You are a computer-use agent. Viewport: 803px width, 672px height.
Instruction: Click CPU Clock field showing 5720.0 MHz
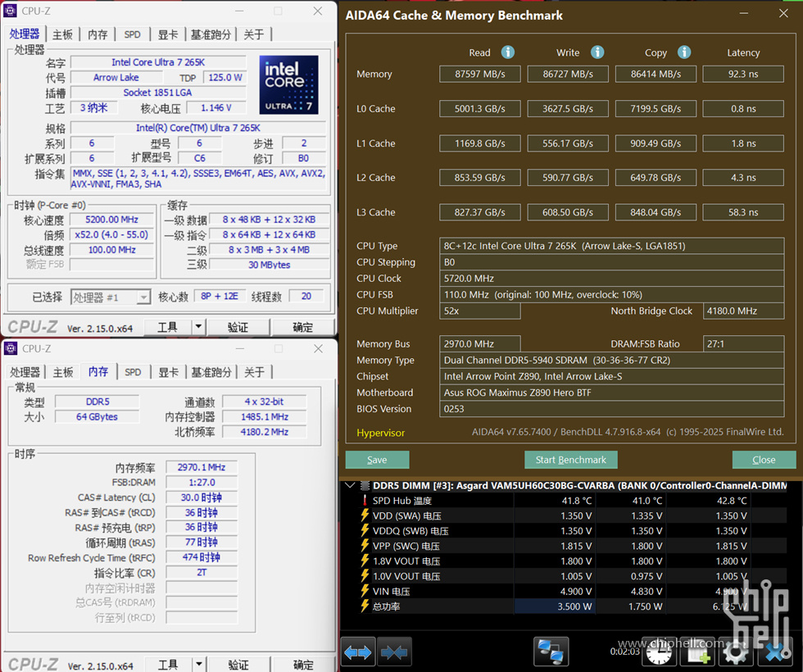click(x=611, y=278)
